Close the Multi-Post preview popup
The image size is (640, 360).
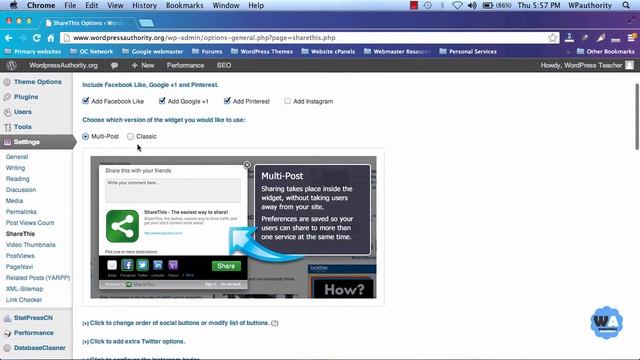(x=247, y=165)
